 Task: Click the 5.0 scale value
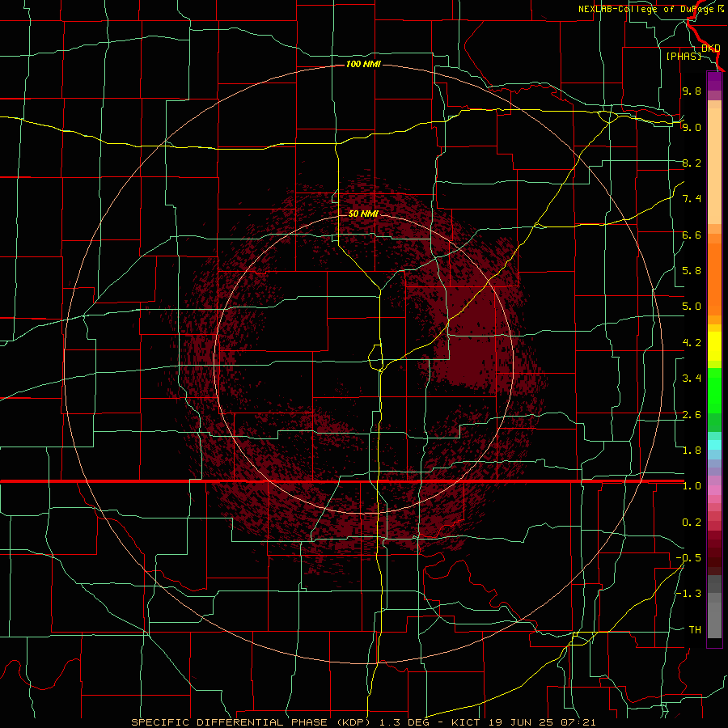692,307
